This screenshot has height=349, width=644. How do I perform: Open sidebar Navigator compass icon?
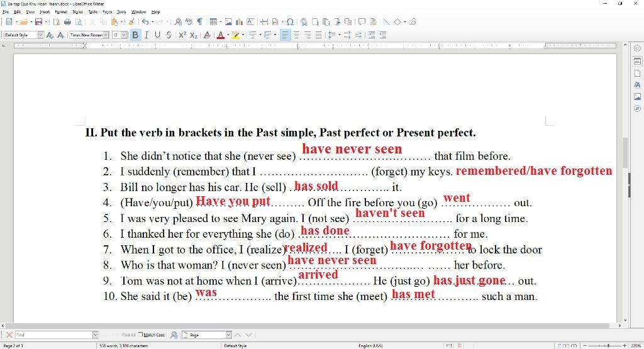(637, 108)
